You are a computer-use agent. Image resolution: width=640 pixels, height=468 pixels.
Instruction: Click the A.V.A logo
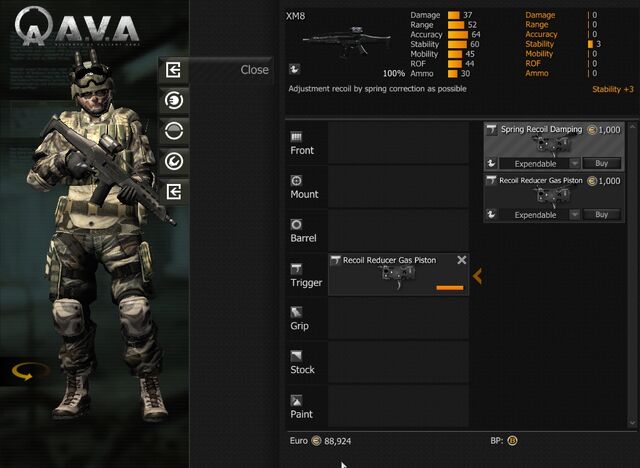(x=76, y=26)
